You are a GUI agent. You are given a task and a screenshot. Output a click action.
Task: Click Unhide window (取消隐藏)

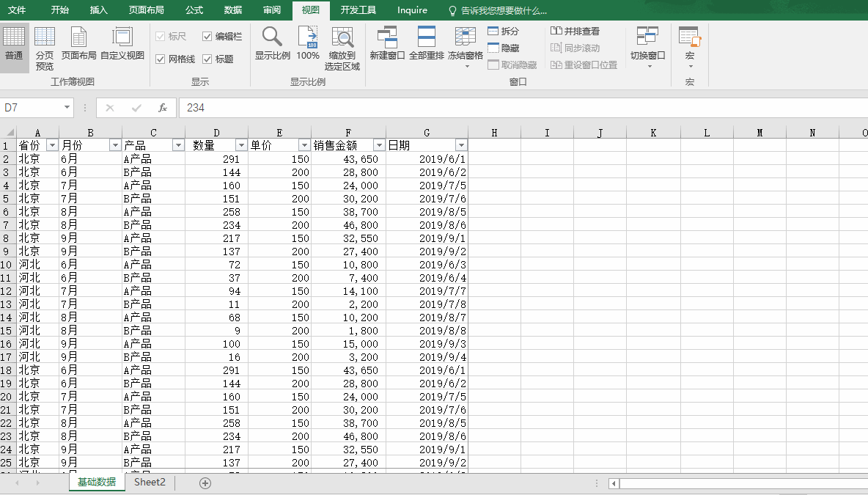coord(512,65)
